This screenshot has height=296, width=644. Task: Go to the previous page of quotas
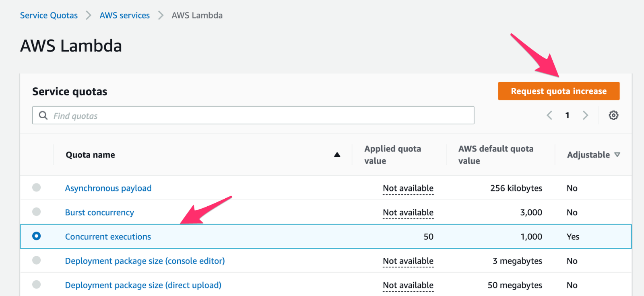point(549,115)
